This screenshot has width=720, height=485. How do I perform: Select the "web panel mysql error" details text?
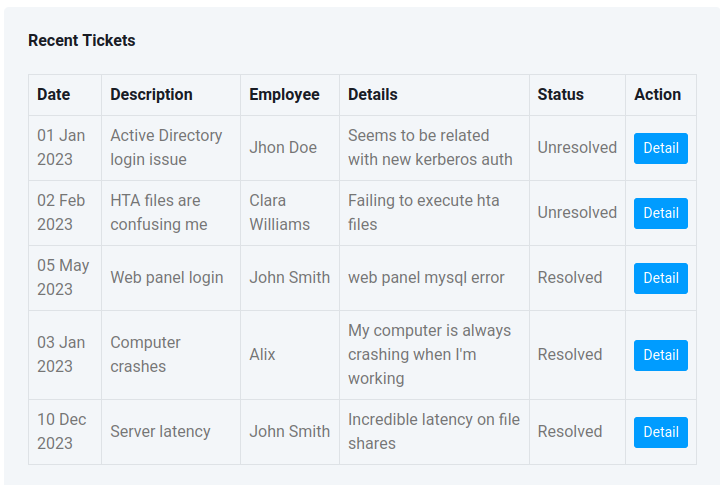(x=426, y=278)
